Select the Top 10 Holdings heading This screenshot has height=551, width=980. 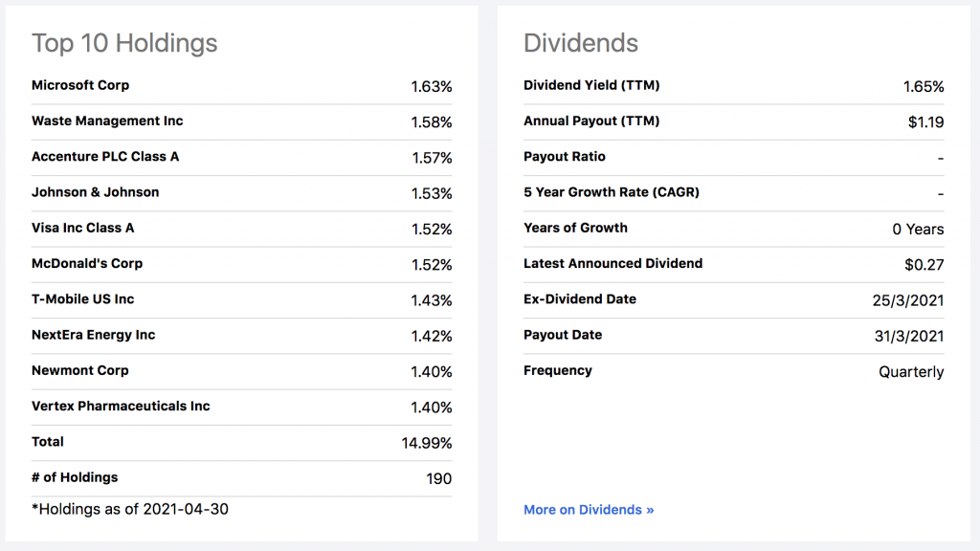pos(124,43)
